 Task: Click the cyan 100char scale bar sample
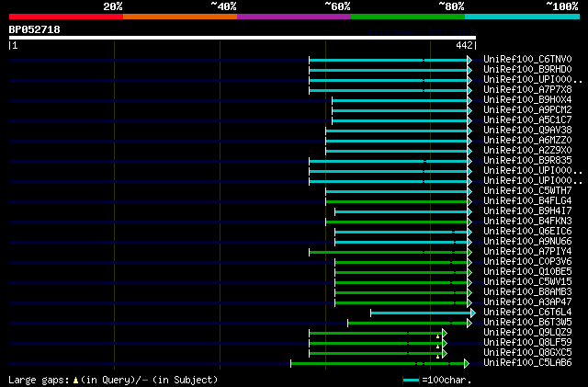[411, 381]
